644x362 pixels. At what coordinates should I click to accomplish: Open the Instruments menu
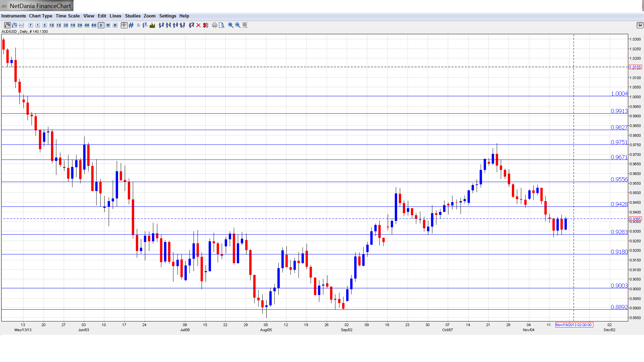tap(13, 16)
